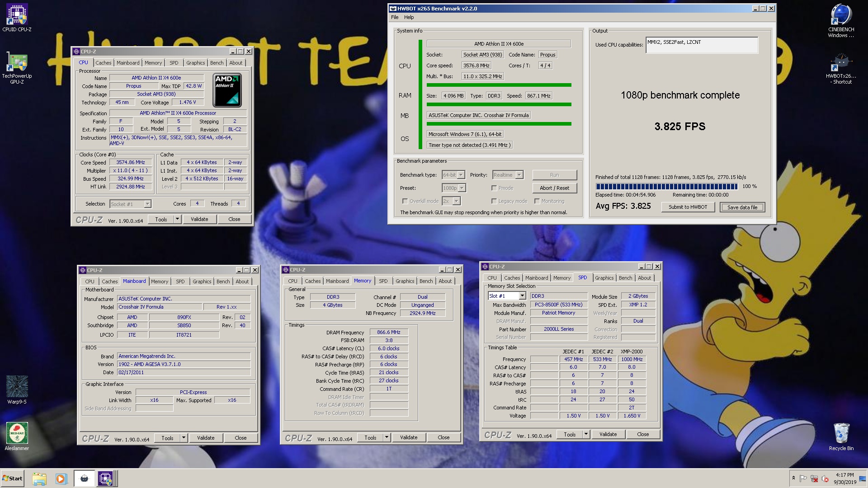868x488 pixels.
Task: Click the Crosshair IV Formula model field
Action: [160, 307]
